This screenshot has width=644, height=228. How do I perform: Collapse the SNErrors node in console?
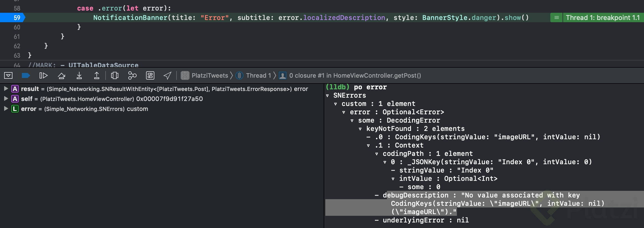coord(328,96)
